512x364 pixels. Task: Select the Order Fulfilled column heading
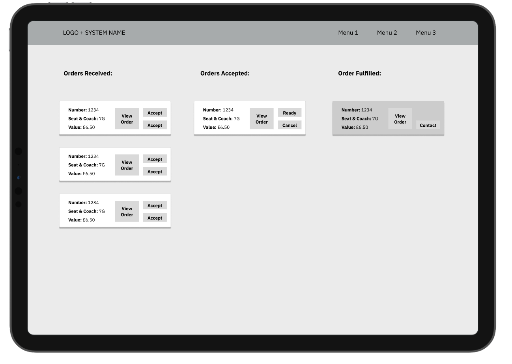click(359, 73)
